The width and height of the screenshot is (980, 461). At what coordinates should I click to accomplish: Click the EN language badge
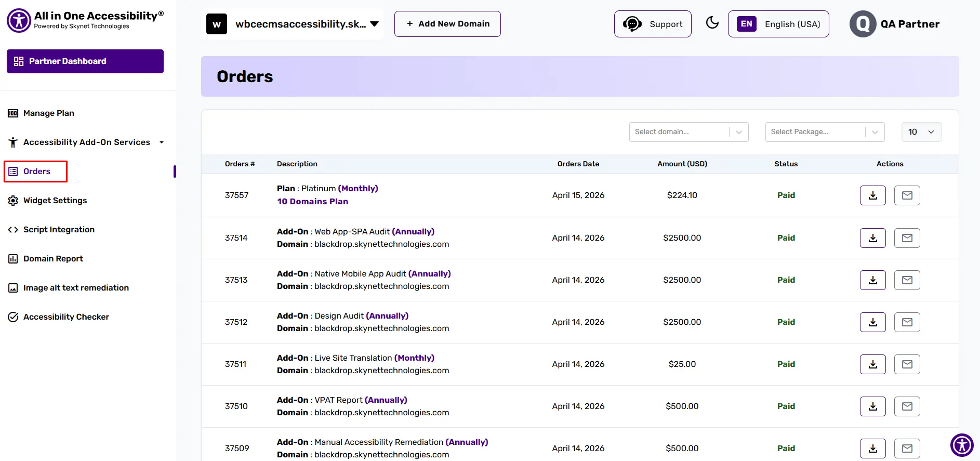click(747, 24)
